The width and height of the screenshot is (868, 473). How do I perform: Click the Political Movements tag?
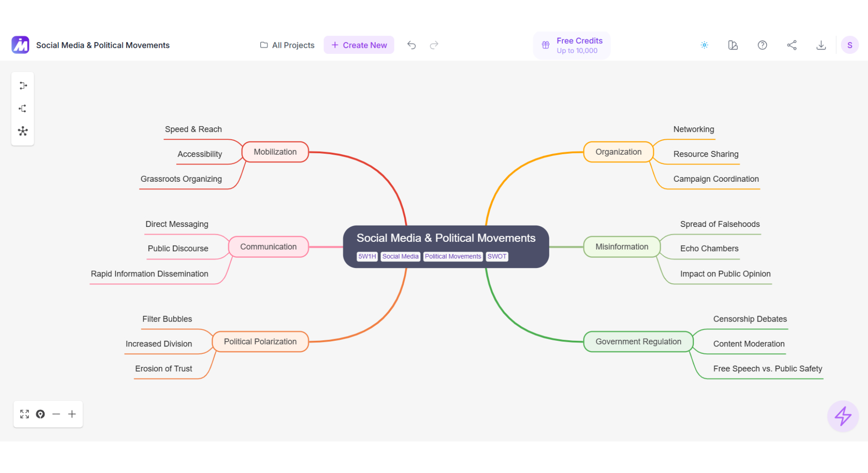[453, 256]
